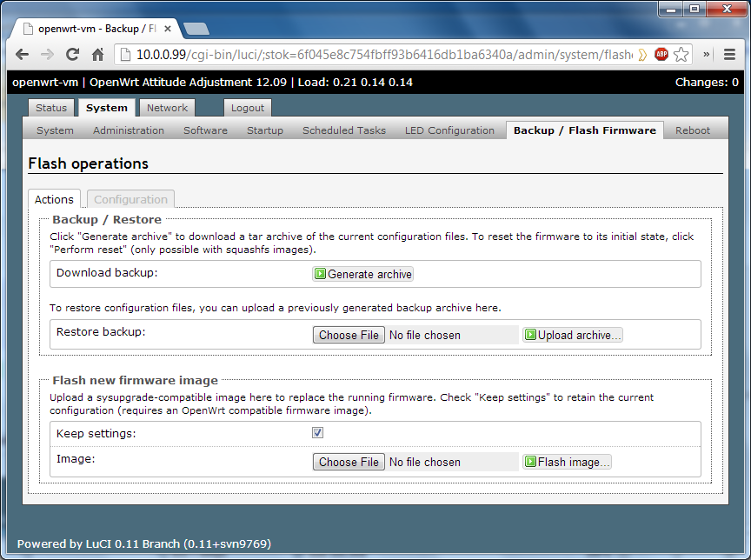Maximize the browser window

tap(695, 9)
